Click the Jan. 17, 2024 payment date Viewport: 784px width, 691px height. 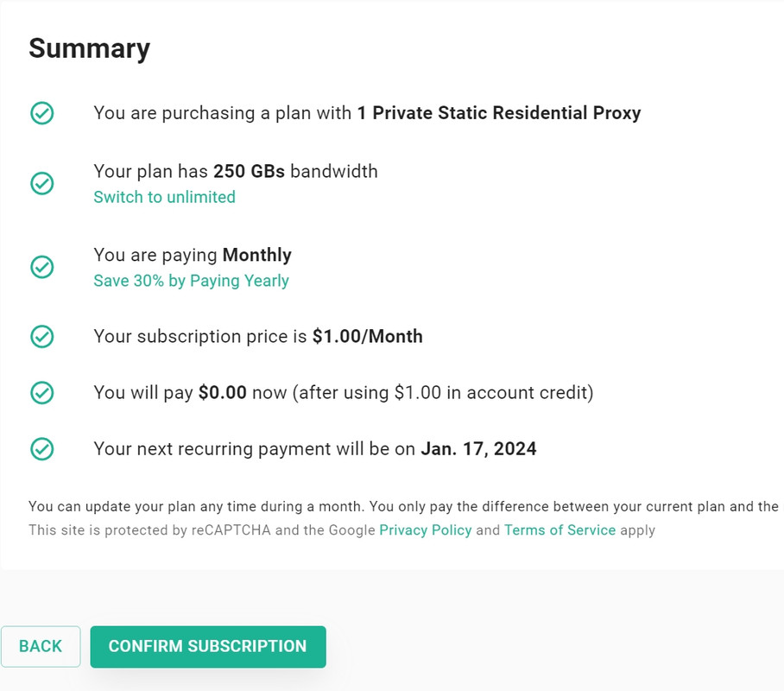(478, 449)
